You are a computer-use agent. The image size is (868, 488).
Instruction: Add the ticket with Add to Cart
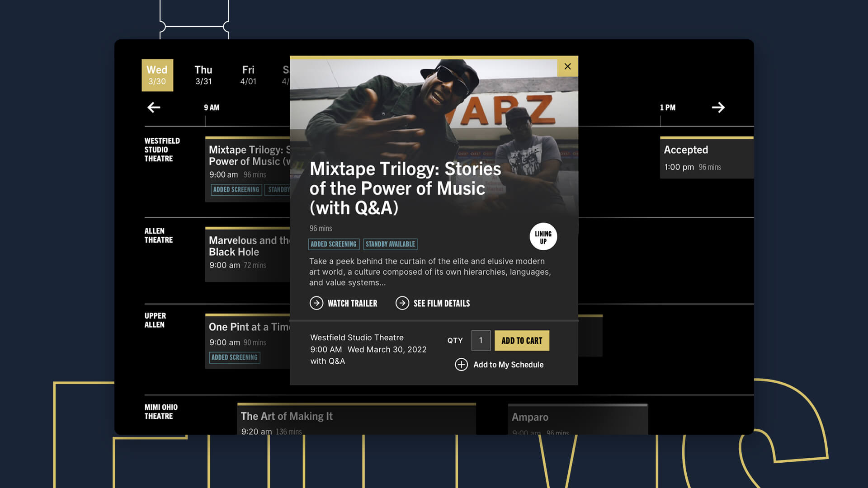point(522,341)
